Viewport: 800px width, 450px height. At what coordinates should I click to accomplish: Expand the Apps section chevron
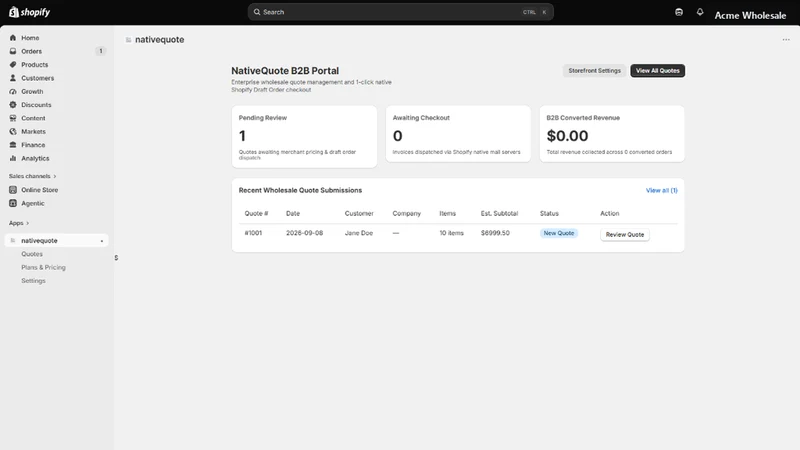pyautogui.click(x=28, y=223)
